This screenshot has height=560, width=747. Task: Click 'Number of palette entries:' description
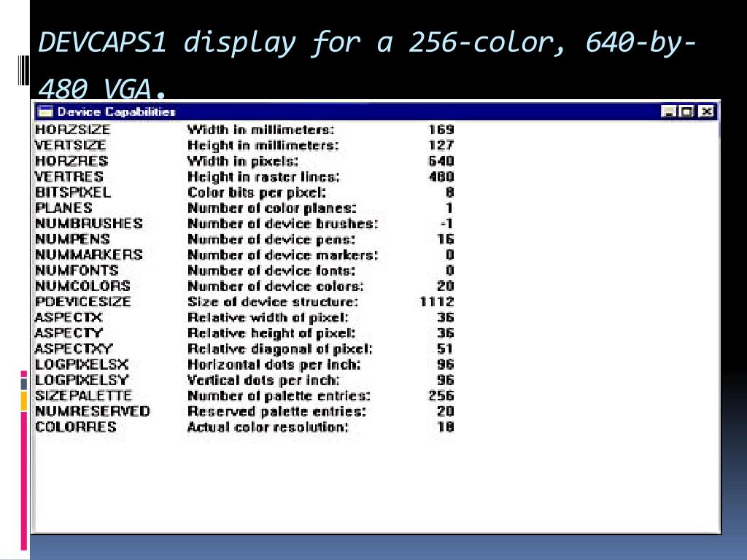click(279, 396)
